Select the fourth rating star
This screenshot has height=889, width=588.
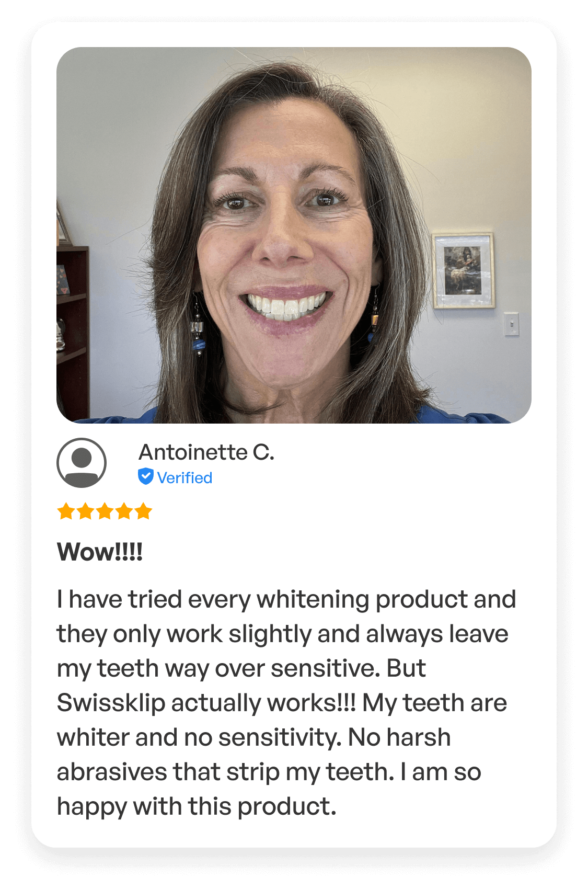[124, 511]
